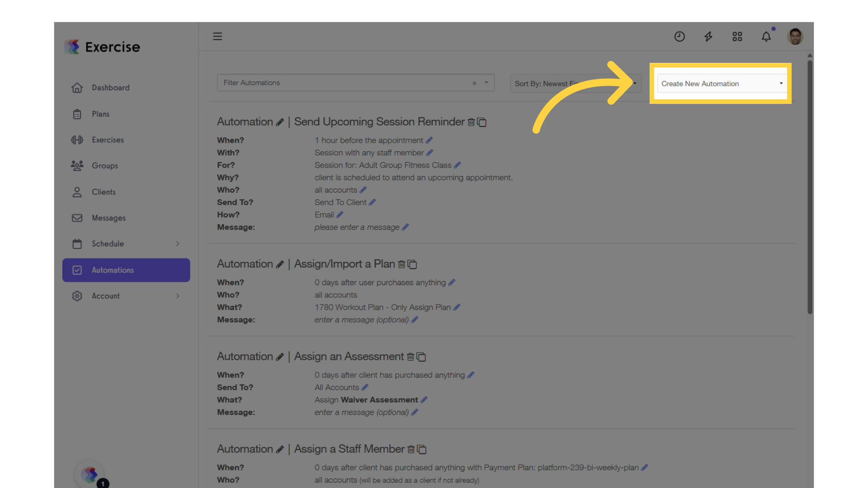Image resolution: width=868 pixels, height=488 pixels.
Task: Edit the Email delivery method
Action: [x=340, y=215]
